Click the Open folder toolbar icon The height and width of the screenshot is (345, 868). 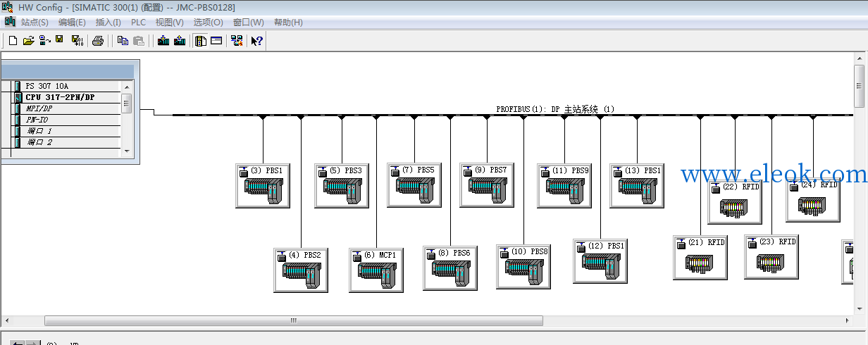click(x=28, y=41)
